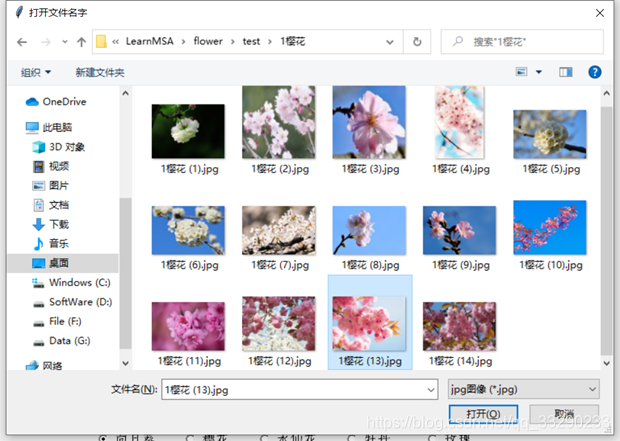
Task: Close the 打开文件名字 dialog
Action: coord(599,13)
